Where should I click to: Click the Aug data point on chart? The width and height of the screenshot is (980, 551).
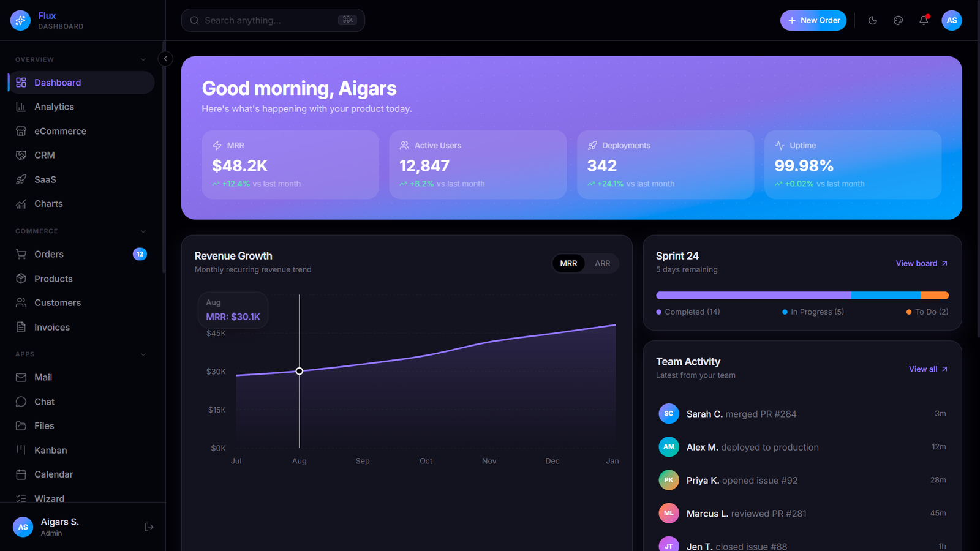coord(300,371)
